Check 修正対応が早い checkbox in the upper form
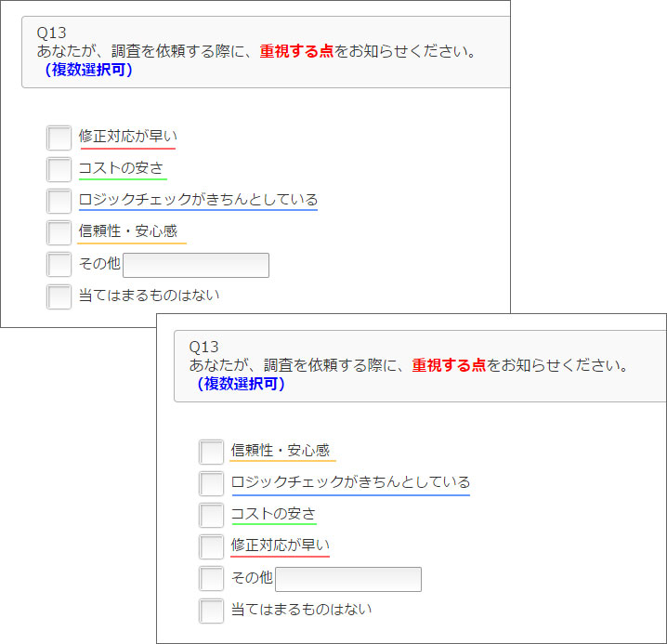Image resolution: width=667 pixels, height=644 pixels. pos(59,138)
